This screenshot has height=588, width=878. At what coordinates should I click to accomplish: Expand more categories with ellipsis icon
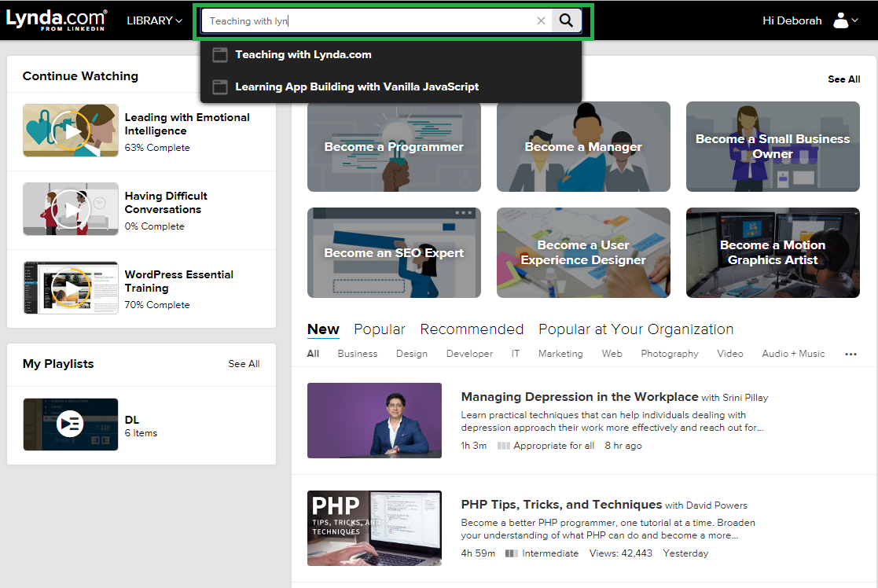point(851,354)
